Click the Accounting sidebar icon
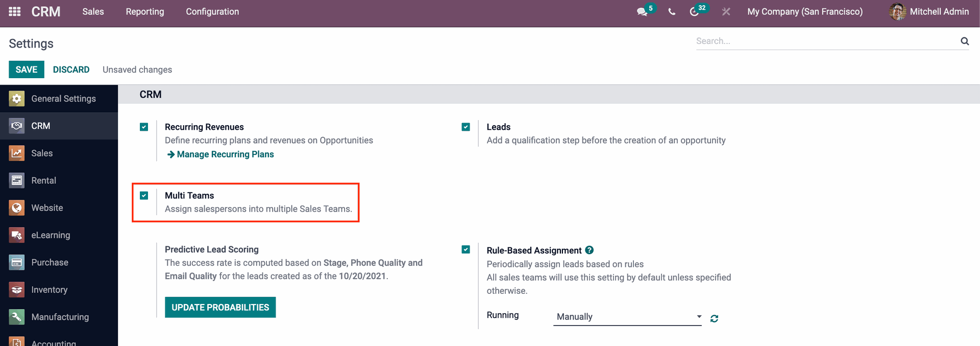This screenshot has width=980, height=346. tap(17, 341)
